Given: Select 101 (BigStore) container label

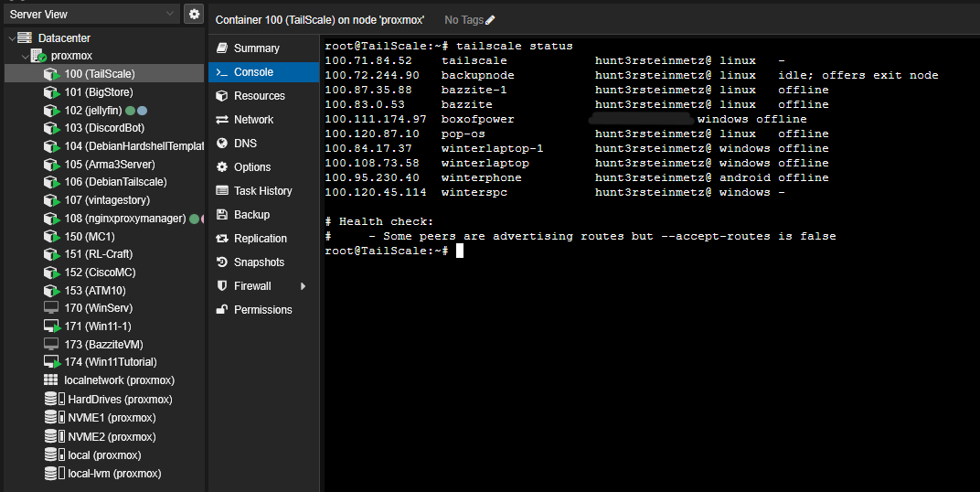Looking at the screenshot, I should 99,92.
